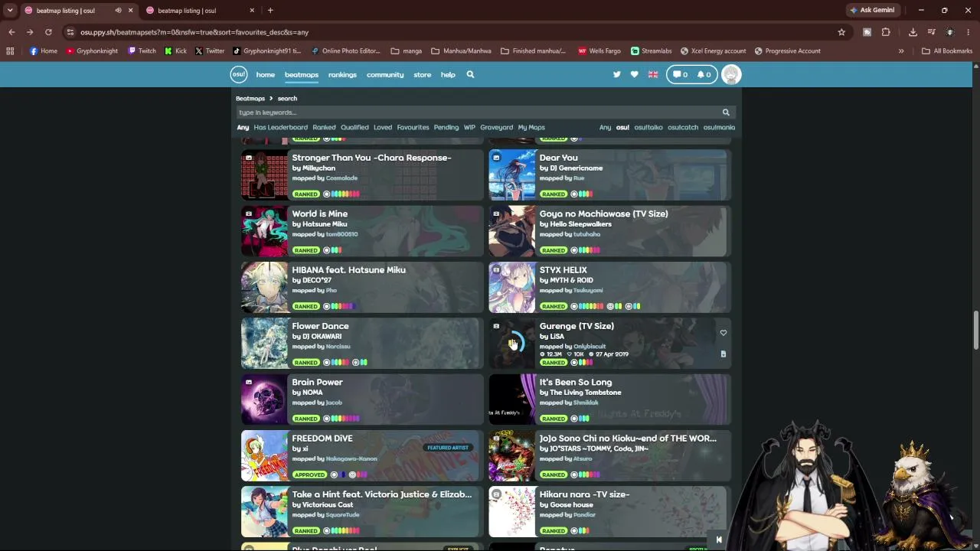Open the Chrome downloads icon

[913, 32]
